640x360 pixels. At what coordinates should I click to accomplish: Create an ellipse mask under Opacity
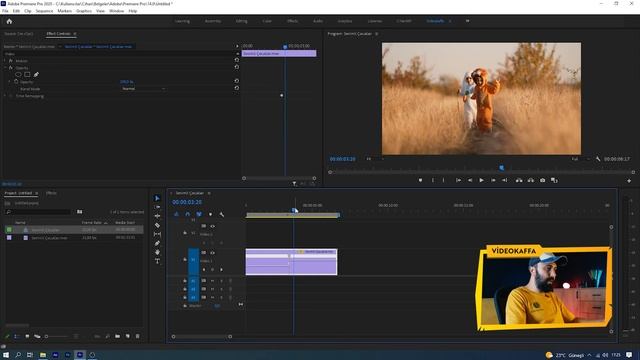18,75
